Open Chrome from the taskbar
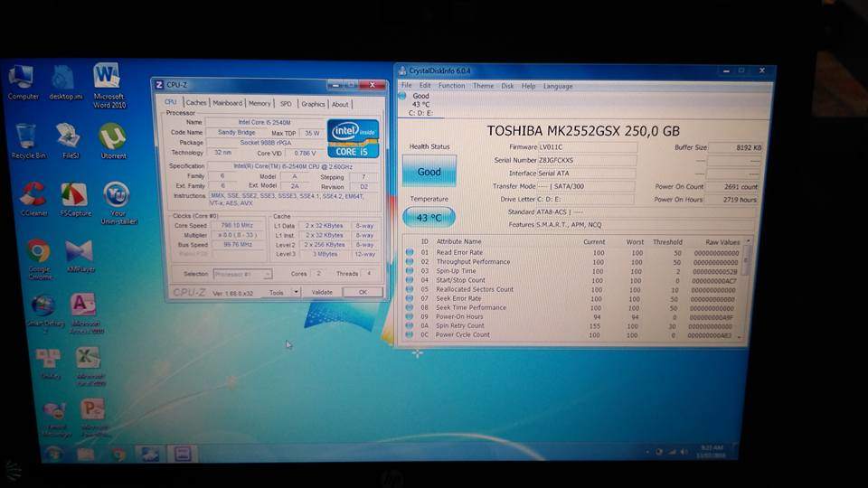This screenshot has height=488, width=868. (x=118, y=455)
